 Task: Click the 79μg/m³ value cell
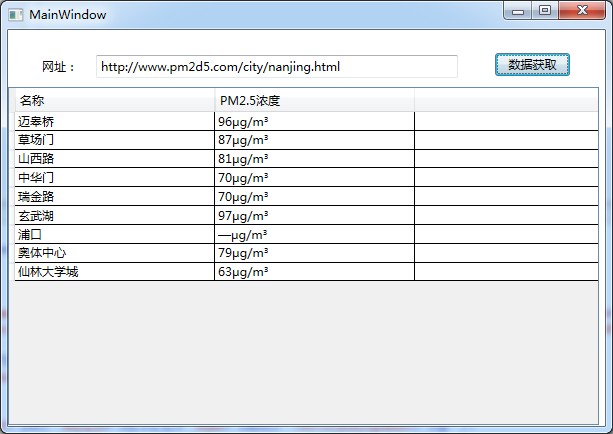[314, 253]
